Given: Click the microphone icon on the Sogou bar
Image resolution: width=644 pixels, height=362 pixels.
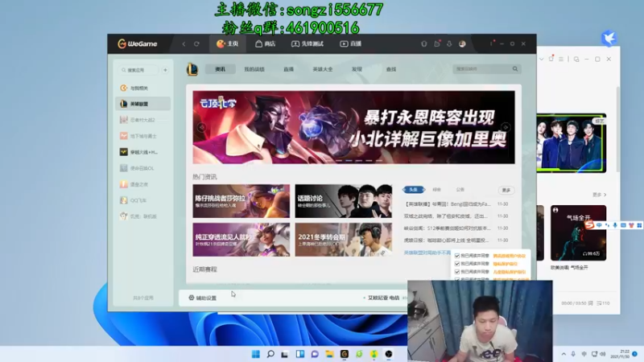Looking at the screenshot, I should [x=615, y=225].
